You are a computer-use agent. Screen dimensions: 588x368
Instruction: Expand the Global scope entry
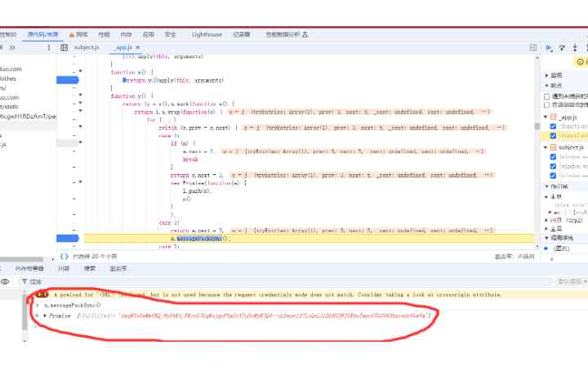(546, 228)
